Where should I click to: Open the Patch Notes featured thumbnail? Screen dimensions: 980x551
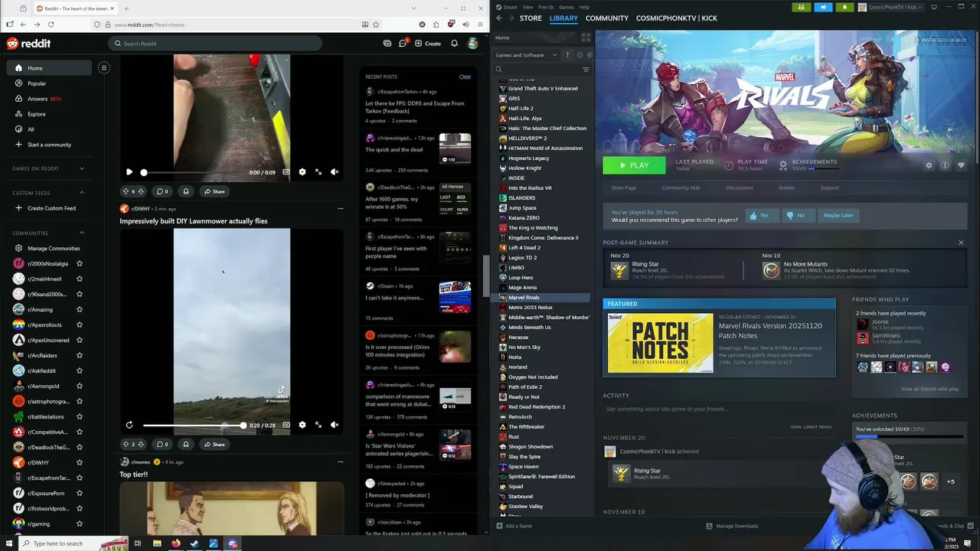(660, 343)
